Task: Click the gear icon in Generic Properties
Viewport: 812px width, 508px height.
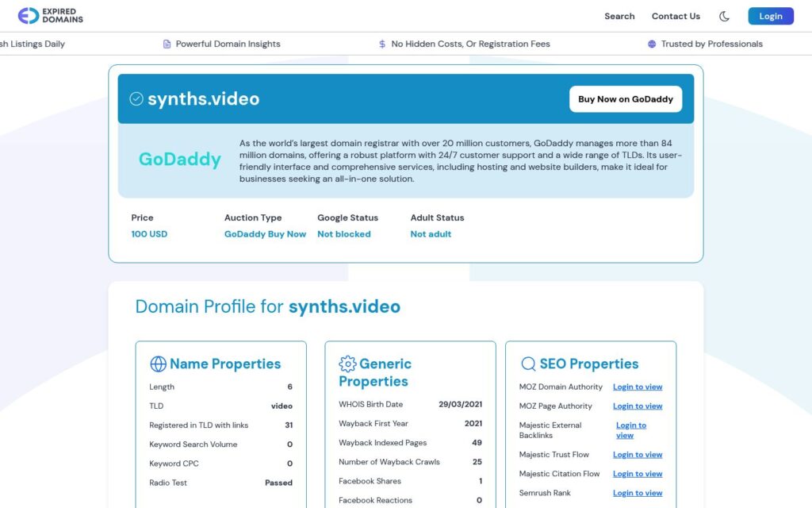Action: coord(347,364)
